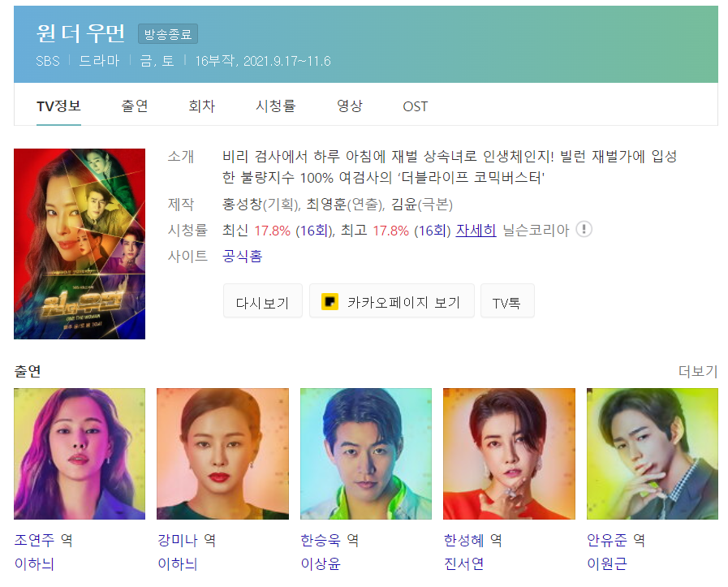Open the 공식홈 official site link
The width and height of the screenshot is (728, 587).
click(x=243, y=256)
